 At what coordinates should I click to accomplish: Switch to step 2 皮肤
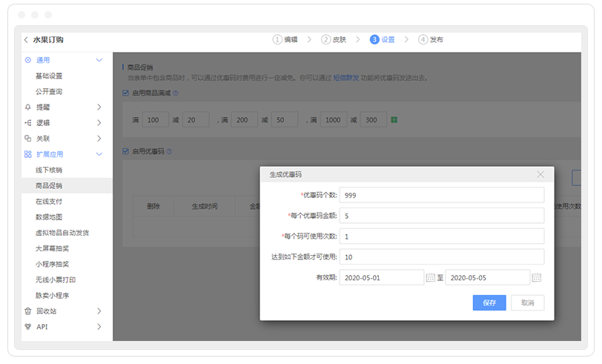[x=334, y=40]
